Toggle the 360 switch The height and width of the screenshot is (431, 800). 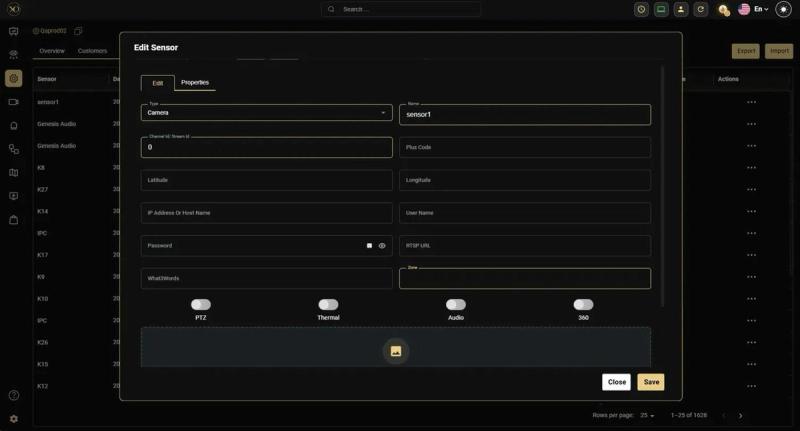point(583,305)
